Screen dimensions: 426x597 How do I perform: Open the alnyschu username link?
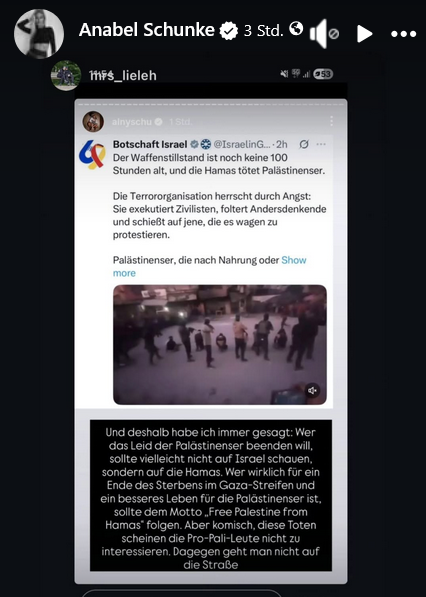pyautogui.click(x=132, y=122)
